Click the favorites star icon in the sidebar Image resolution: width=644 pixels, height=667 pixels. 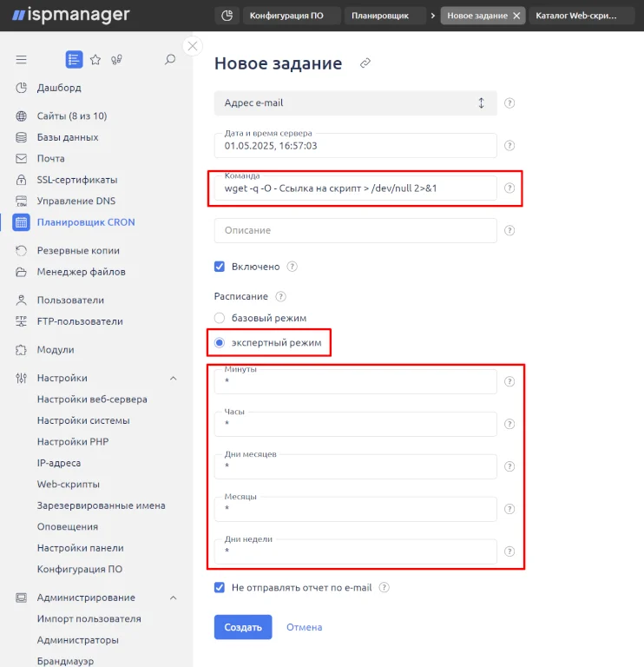tap(95, 60)
